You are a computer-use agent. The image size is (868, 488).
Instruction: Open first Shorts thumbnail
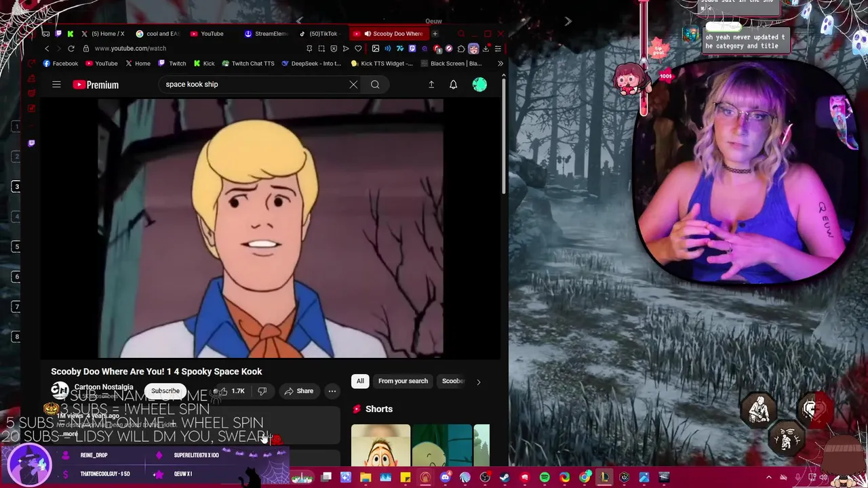[380, 445]
